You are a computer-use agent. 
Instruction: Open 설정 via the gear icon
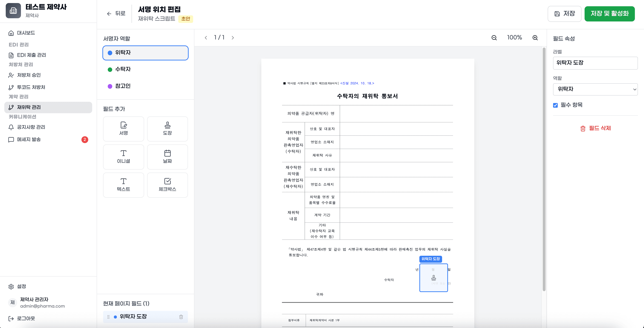click(11, 286)
